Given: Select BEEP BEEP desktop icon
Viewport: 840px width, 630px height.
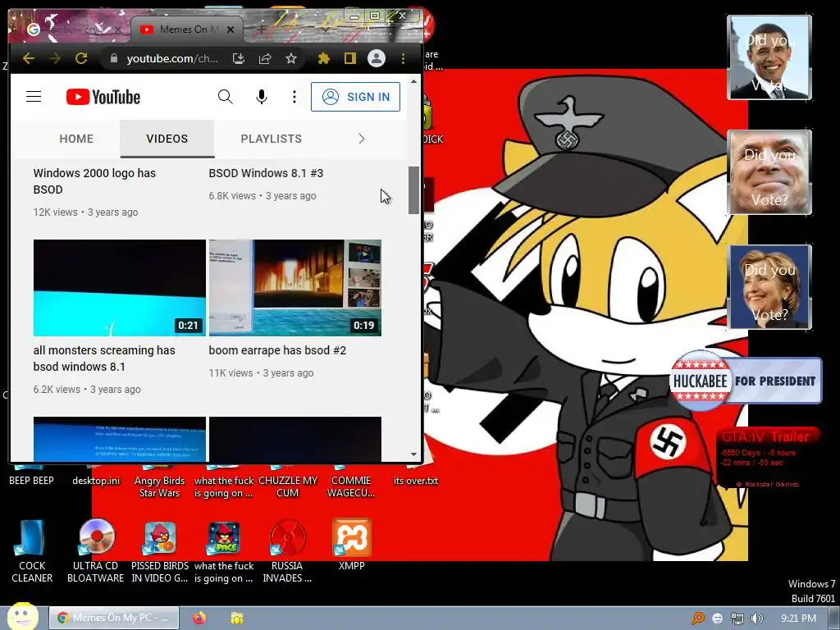Looking at the screenshot, I should point(31,477).
